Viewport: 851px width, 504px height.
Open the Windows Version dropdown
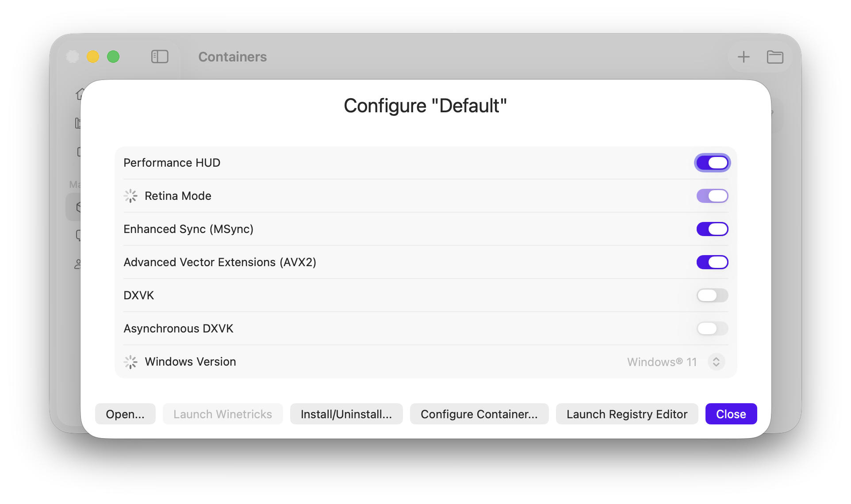point(716,362)
